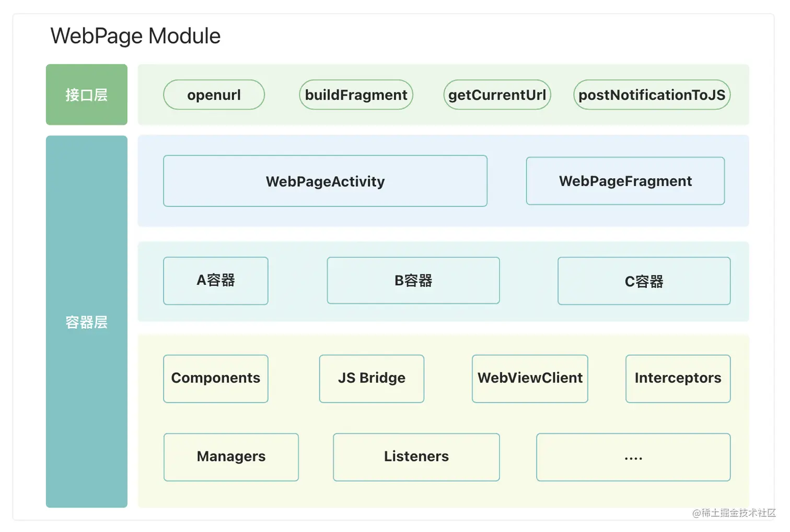Click the openurl pill button
The width and height of the screenshot is (790, 532).
coord(214,95)
